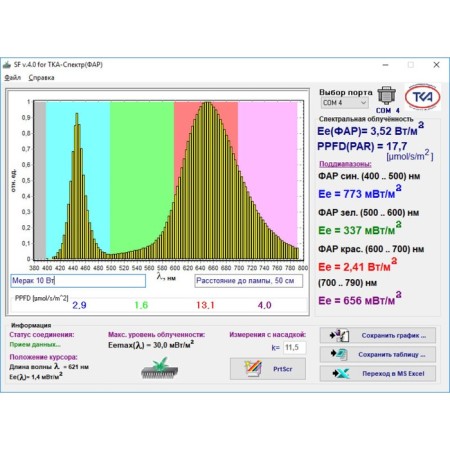Click the save table icon
The image size is (450, 450).
click(339, 354)
